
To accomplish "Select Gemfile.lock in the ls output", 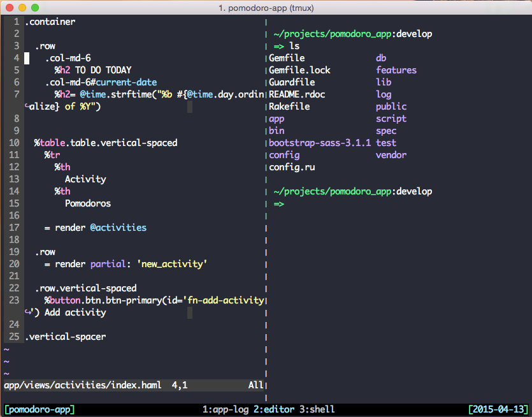I will tap(299, 70).
